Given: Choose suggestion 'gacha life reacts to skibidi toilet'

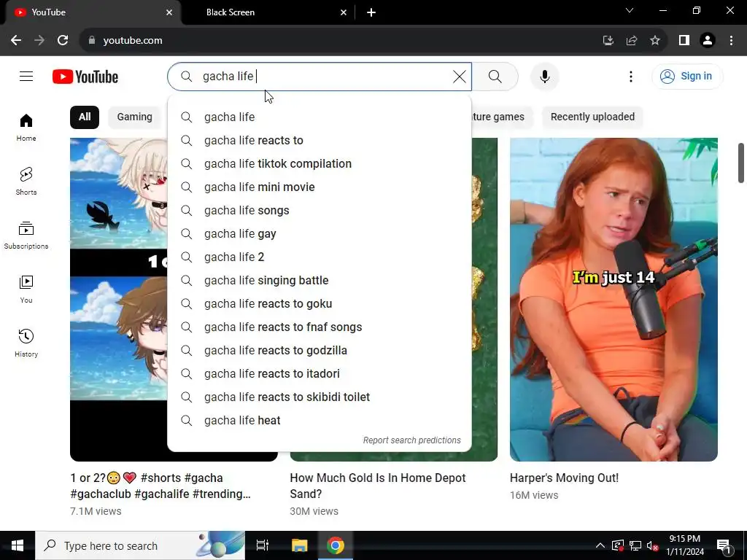Looking at the screenshot, I should tap(320, 397).
